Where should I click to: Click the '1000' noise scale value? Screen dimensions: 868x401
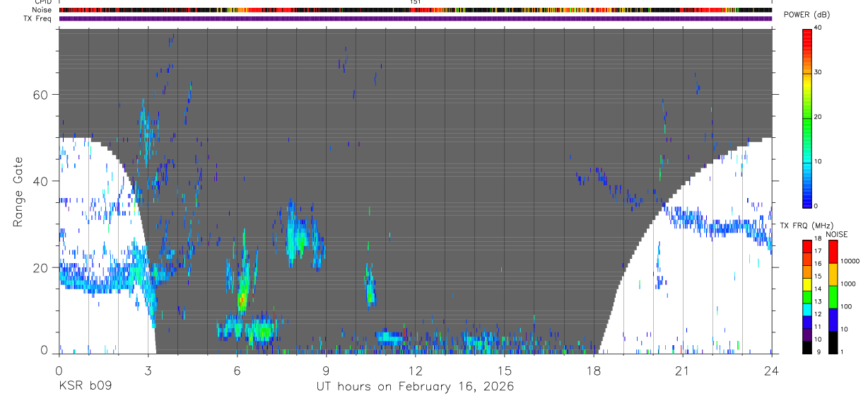(848, 284)
